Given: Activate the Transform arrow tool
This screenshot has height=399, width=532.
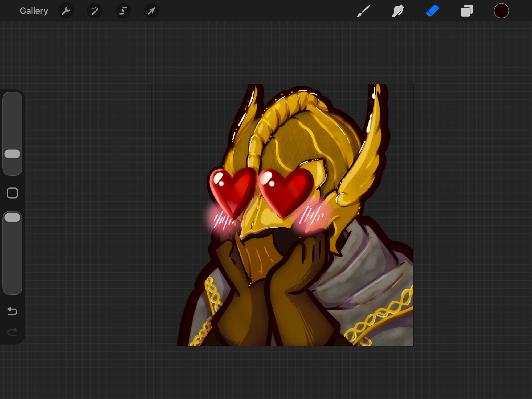Looking at the screenshot, I should click(152, 11).
